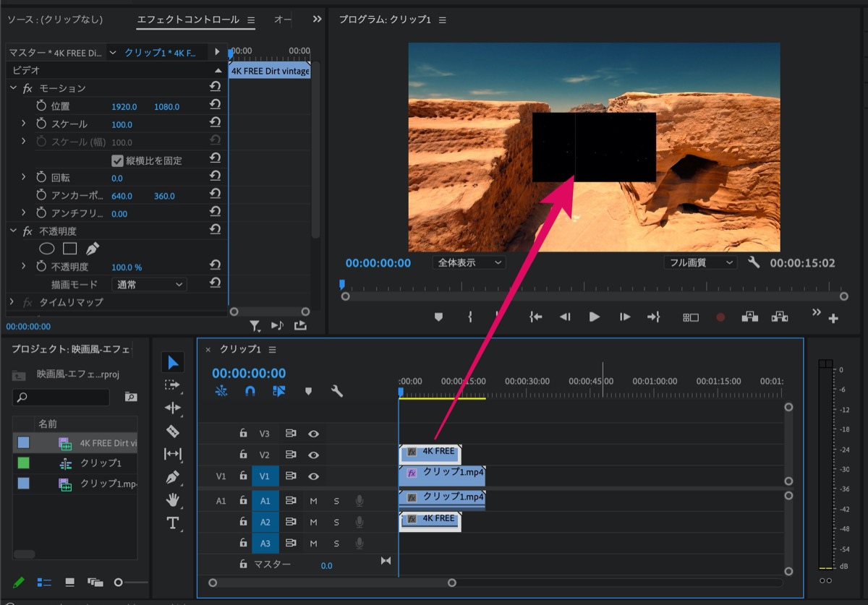
Task: Open the program monitor wrench settings
Action: 753,262
